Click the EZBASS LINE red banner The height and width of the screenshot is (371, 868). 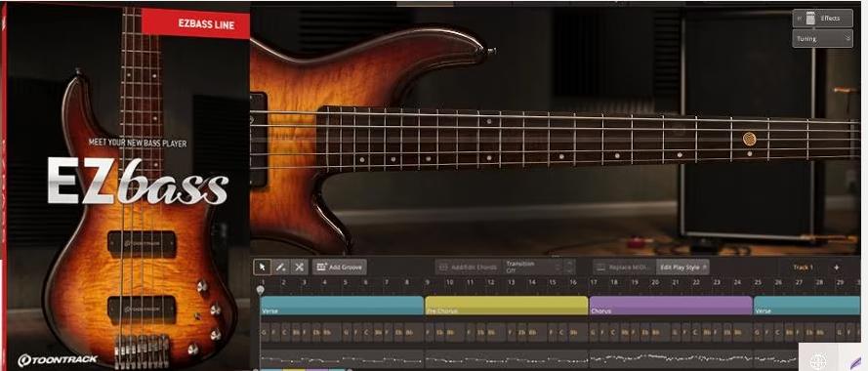point(196,23)
